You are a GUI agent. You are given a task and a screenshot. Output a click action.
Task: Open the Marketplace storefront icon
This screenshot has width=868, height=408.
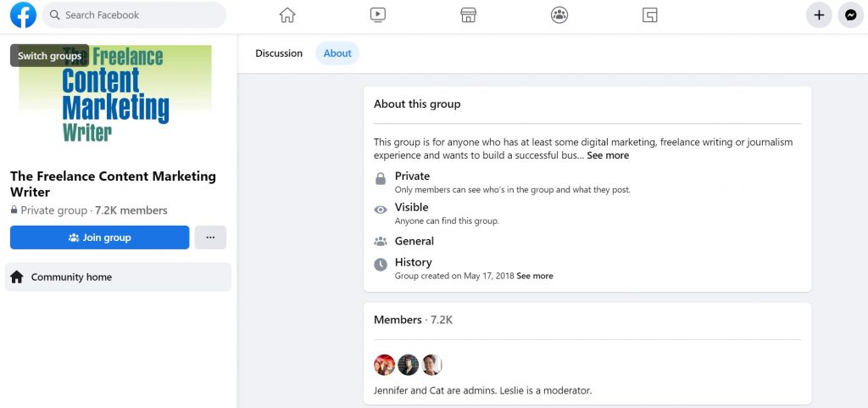(x=468, y=15)
